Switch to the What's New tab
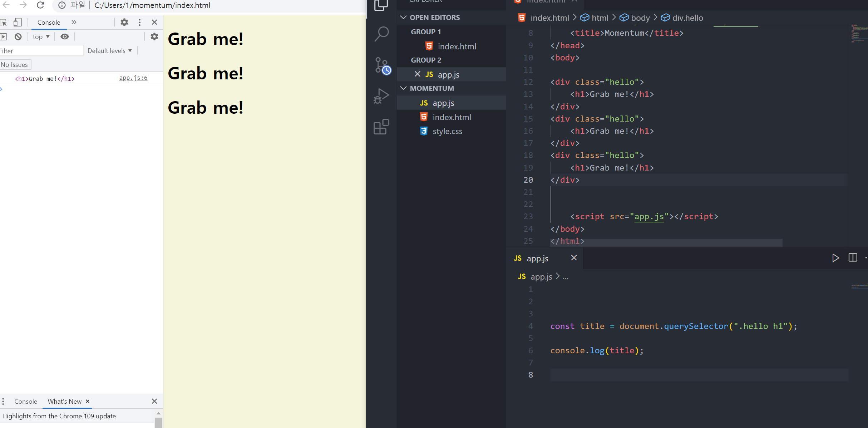 65,401
